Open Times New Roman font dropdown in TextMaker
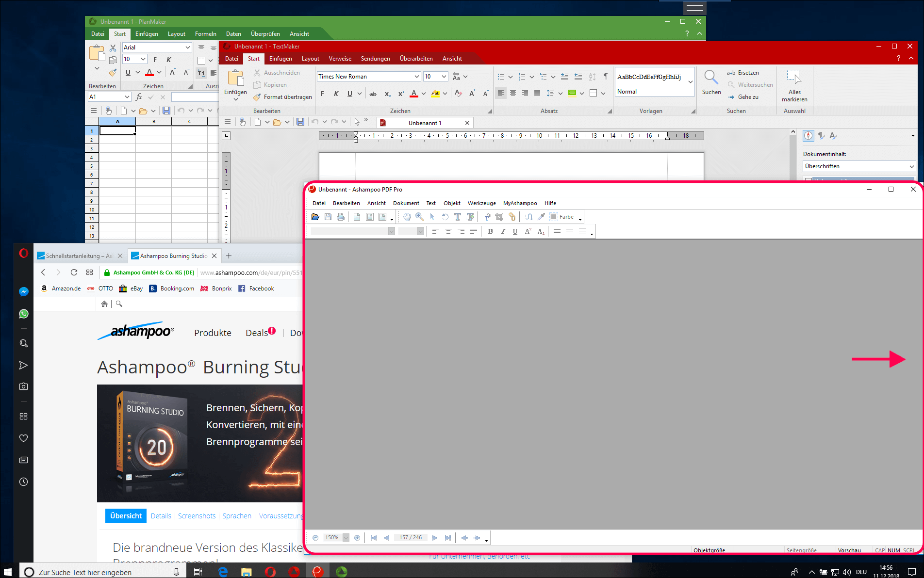The width and height of the screenshot is (924, 578). pyautogui.click(x=416, y=77)
